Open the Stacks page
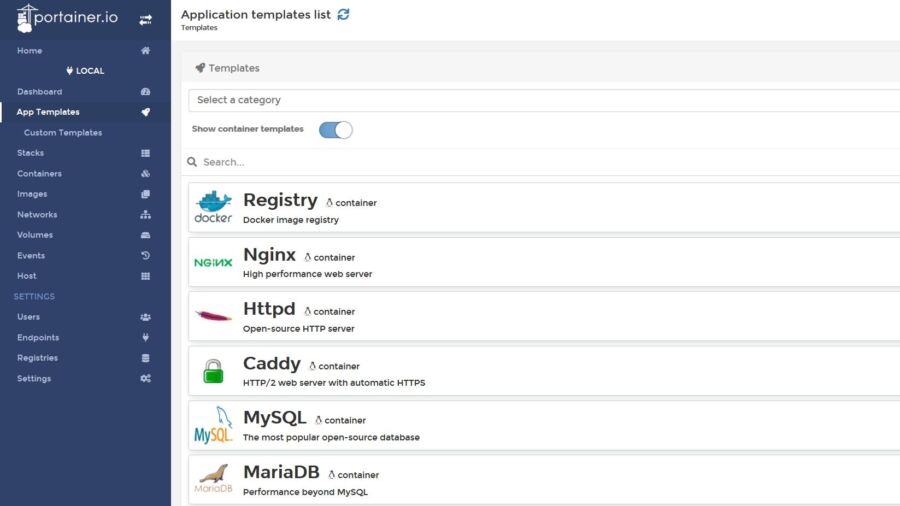The image size is (900, 506). click(30, 153)
